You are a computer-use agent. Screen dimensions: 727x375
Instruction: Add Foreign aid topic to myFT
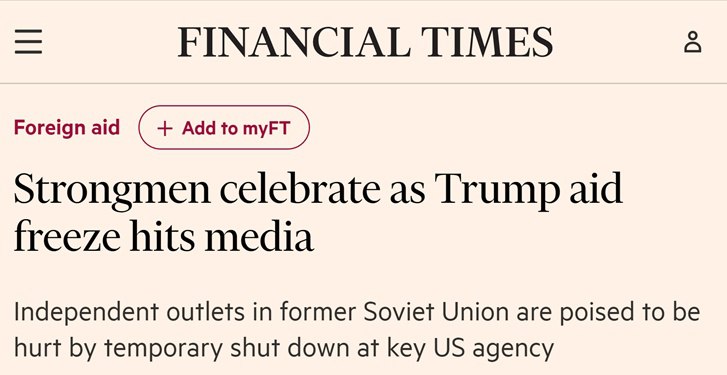(x=224, y=127)
